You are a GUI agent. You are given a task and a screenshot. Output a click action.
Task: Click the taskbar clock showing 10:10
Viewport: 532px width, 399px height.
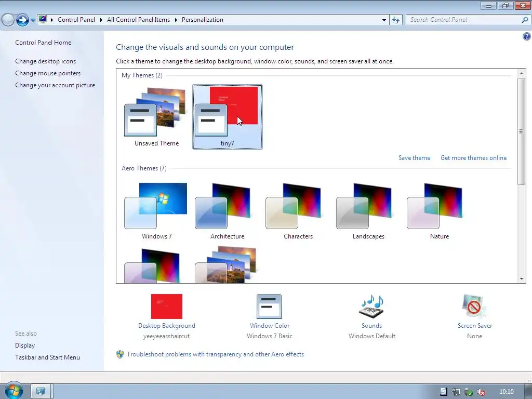(507, 392)
